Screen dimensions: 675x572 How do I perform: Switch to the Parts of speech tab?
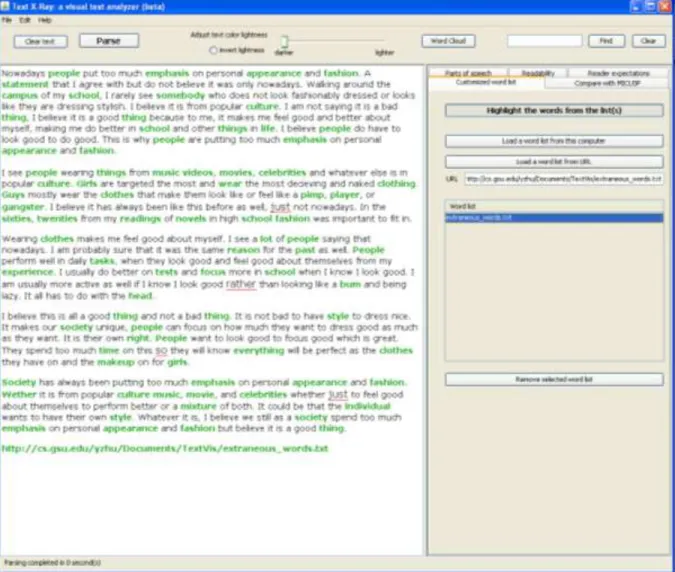468,73
